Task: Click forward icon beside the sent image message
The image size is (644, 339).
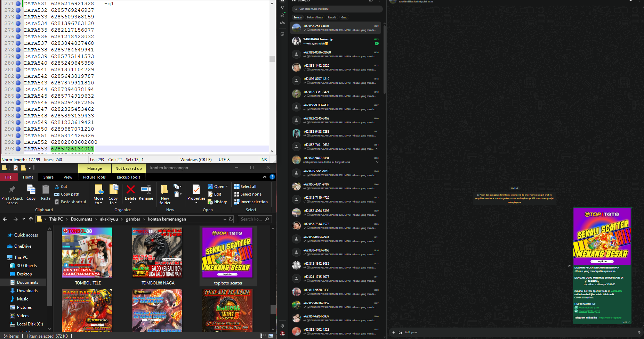Action: [570, 266]
